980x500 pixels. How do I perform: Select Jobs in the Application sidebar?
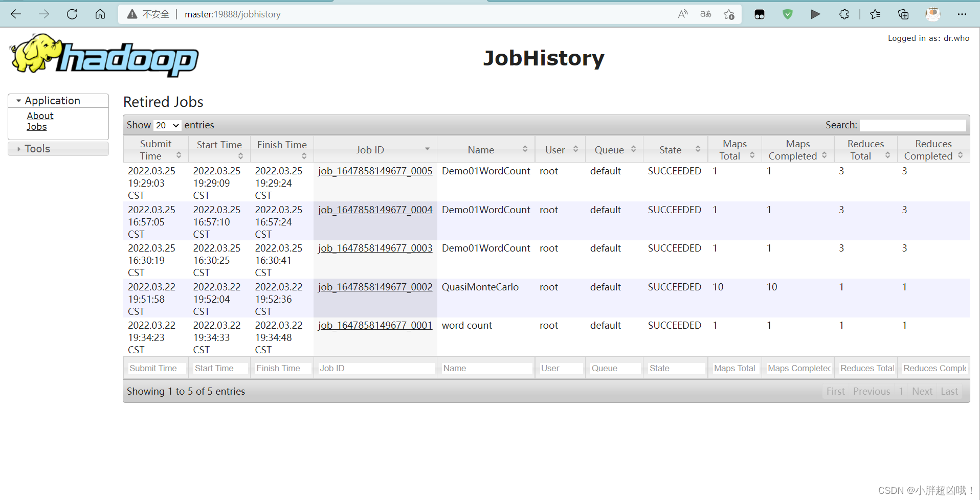(x=36, y=127)
